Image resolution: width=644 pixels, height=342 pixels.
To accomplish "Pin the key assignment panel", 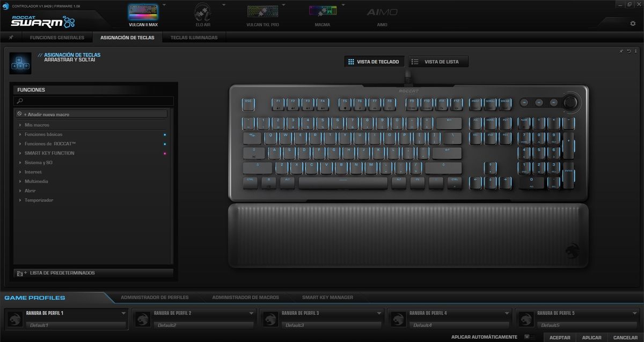I will click(x=621, y=51).
